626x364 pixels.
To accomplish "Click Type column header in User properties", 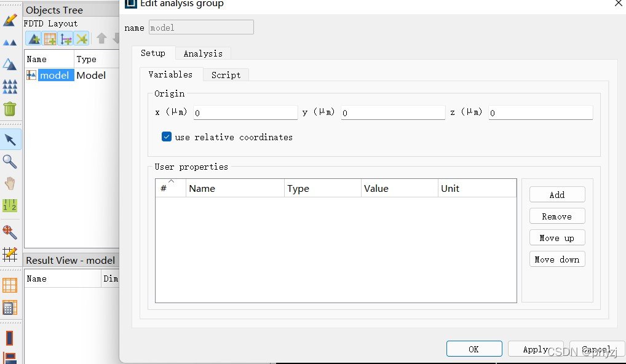I will tap(323, 188).
